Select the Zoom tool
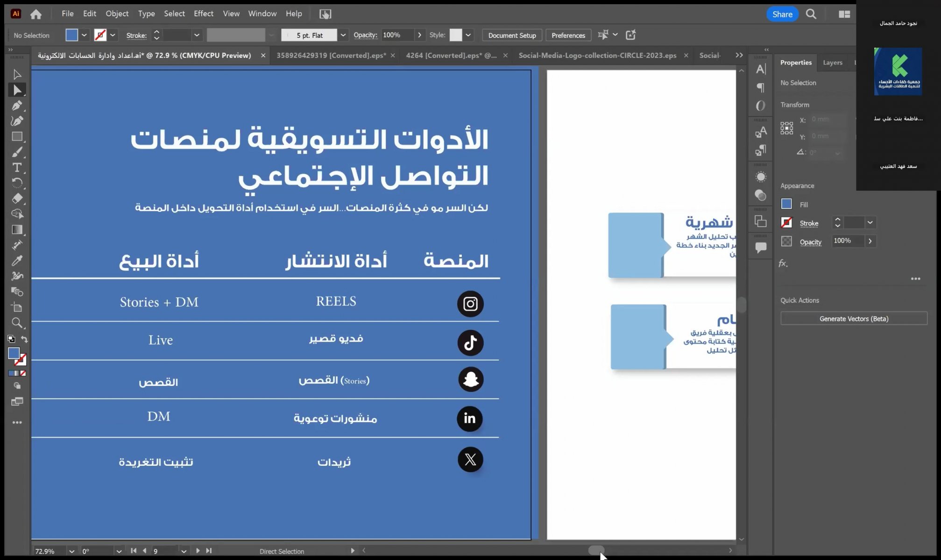This screenshot has width=941, height=560. (x=17, y=322)
